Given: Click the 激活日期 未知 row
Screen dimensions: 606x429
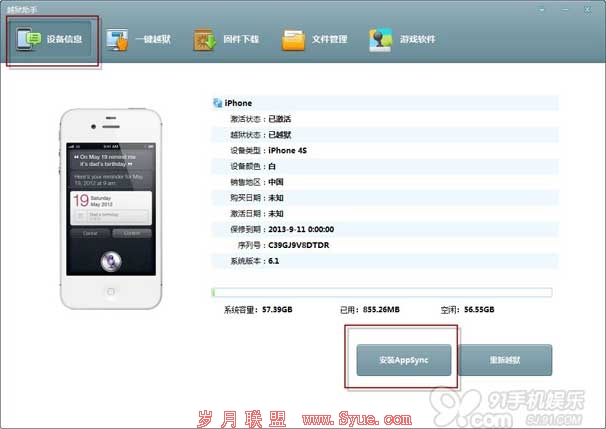Looking at the screenshot, I should [385, 214].
